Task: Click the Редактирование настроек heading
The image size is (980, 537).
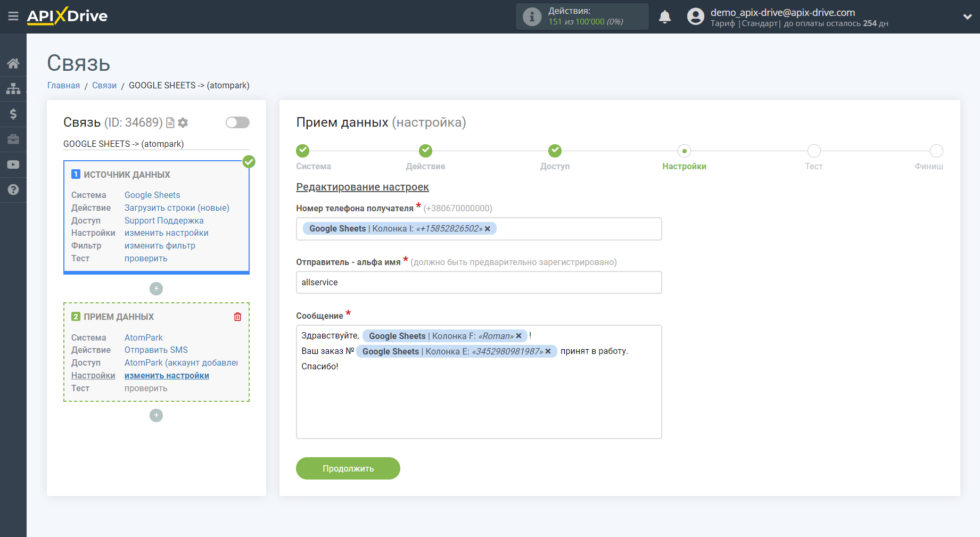Action: coord(363,187)
